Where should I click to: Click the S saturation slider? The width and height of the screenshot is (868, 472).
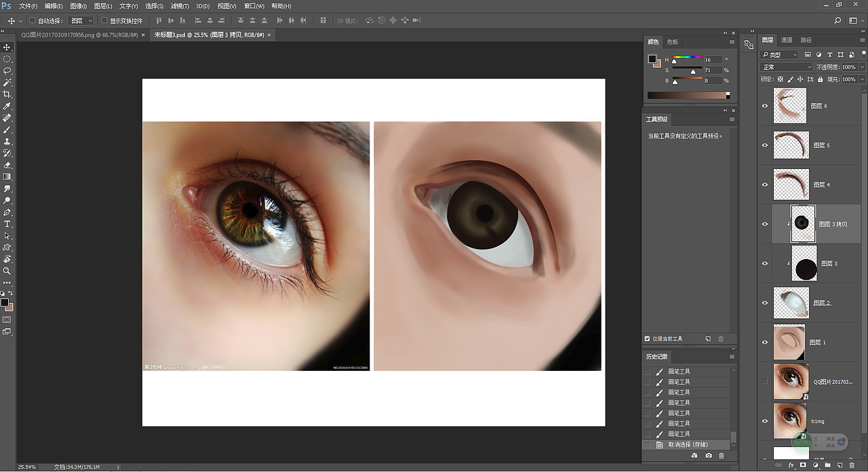(x=687, y=70)
